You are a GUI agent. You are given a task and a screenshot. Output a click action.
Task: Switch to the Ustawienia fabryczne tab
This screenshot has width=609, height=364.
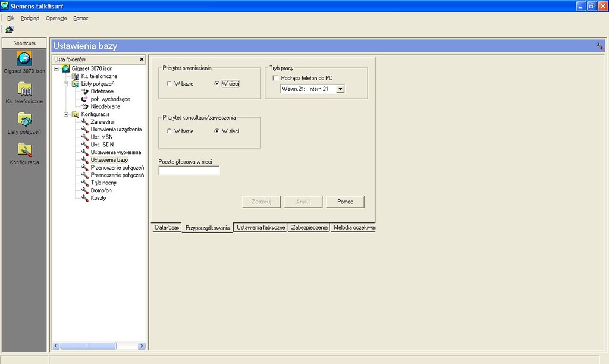click(x=260, y=228)
